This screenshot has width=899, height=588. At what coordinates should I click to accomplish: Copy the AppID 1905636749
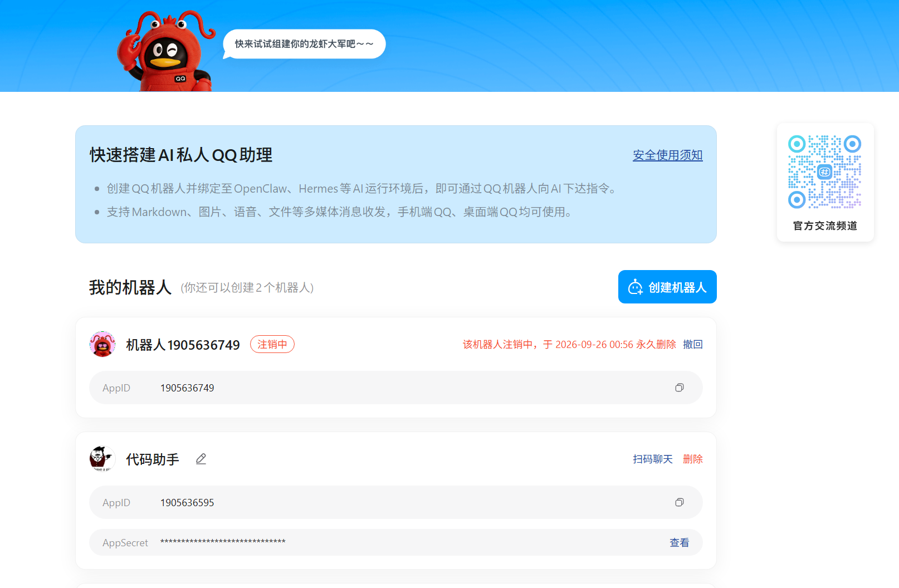pos(679,388)
